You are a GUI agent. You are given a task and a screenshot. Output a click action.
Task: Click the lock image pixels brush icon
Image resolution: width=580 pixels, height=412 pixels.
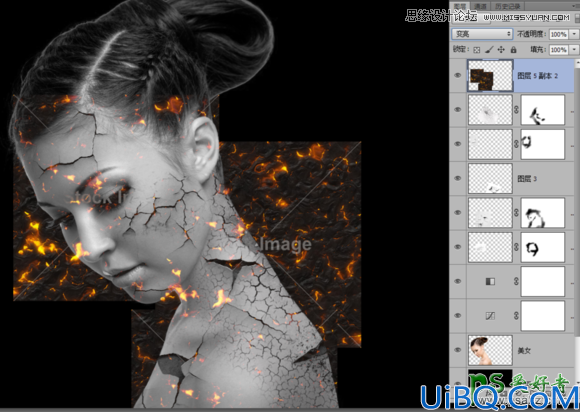489,50
